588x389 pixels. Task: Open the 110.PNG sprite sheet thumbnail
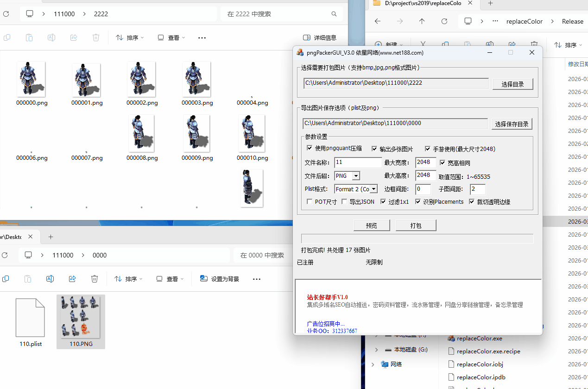coord(81,317)
